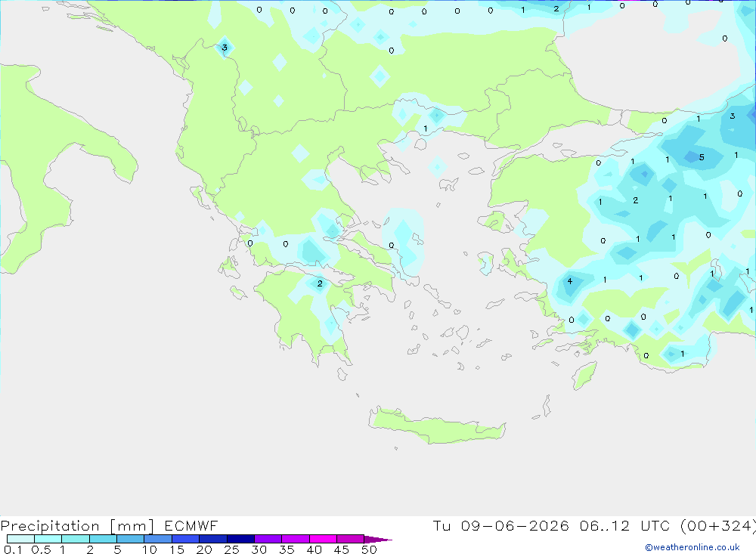Click the '40' legend scale label
Screen dimensions: 756x554
(x=314, y=549)
